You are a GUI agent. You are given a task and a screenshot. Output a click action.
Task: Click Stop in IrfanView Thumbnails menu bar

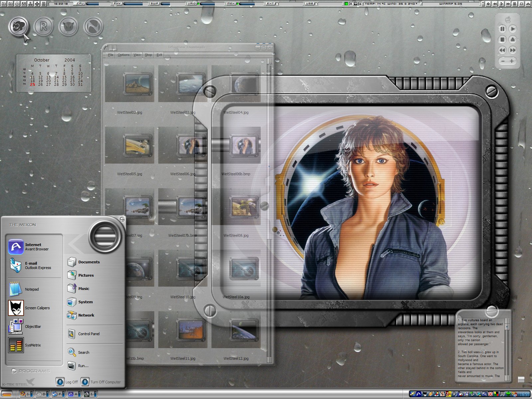point(148,55)
